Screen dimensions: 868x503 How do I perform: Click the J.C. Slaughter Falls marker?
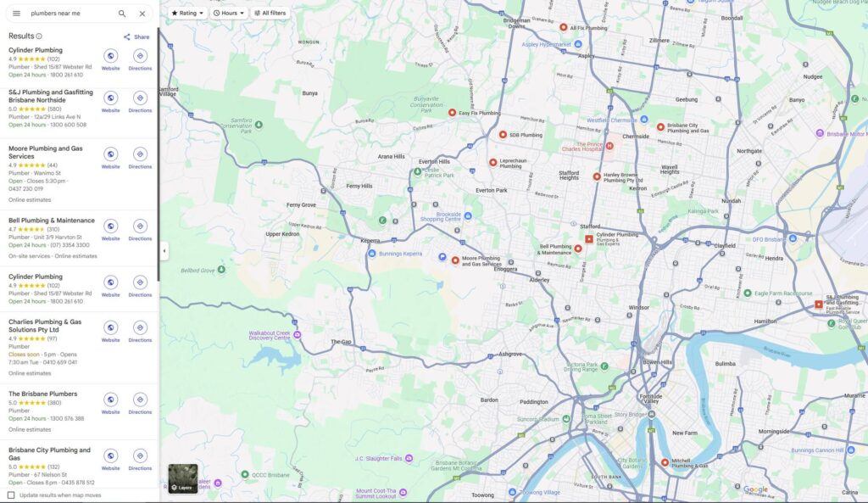pos(409,458)
